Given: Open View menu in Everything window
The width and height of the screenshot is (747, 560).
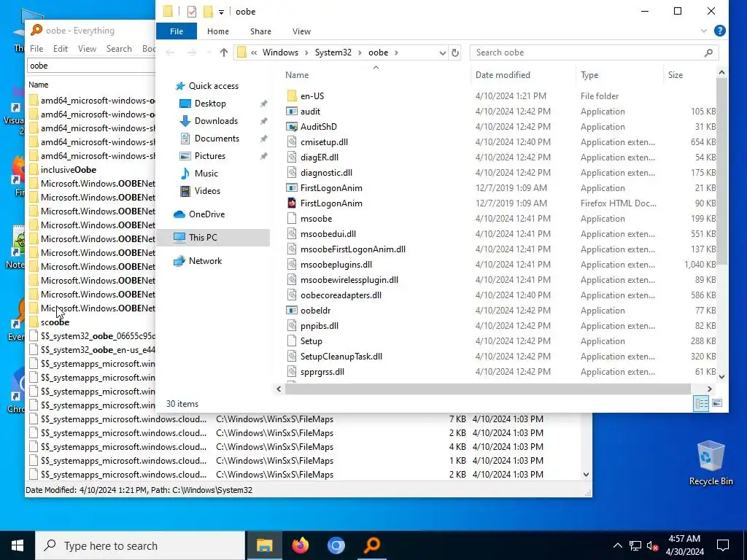Looking at the screenshot, I should pyautogui.click(x=88, y=49).
